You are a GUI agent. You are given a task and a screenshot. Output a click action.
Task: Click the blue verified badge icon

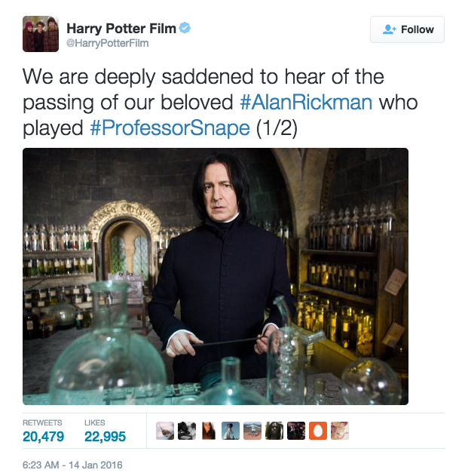coord(185,28)
